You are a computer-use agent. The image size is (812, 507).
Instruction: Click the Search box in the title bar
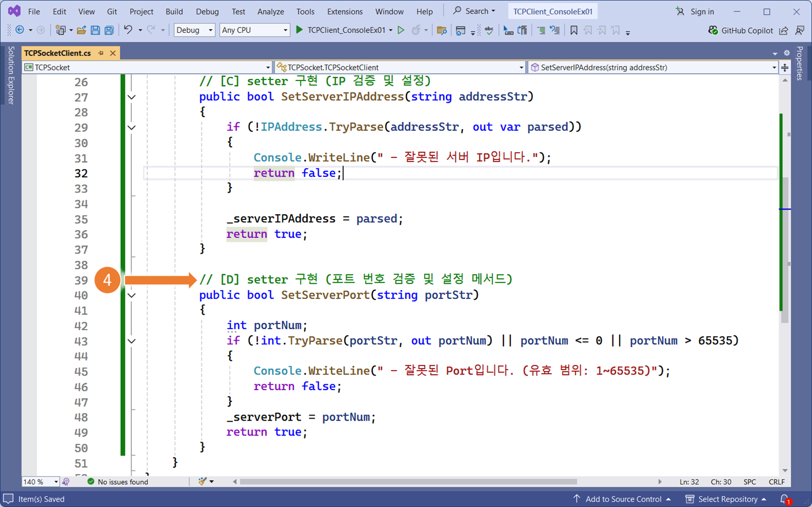coord(474,11)
